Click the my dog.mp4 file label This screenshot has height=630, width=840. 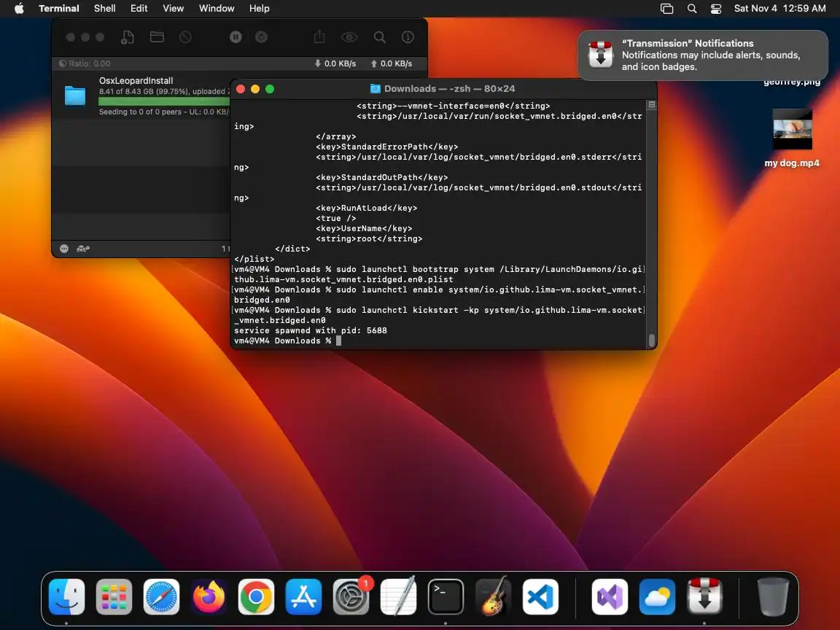pos(792,163)
